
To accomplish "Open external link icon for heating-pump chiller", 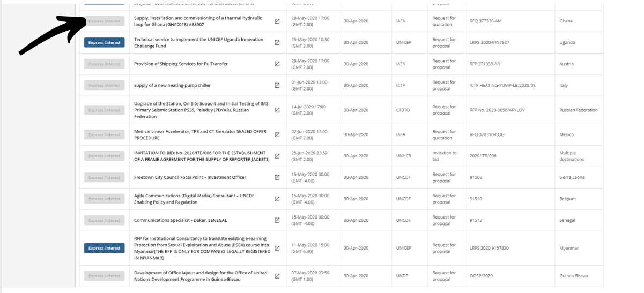I will (277, 86).
